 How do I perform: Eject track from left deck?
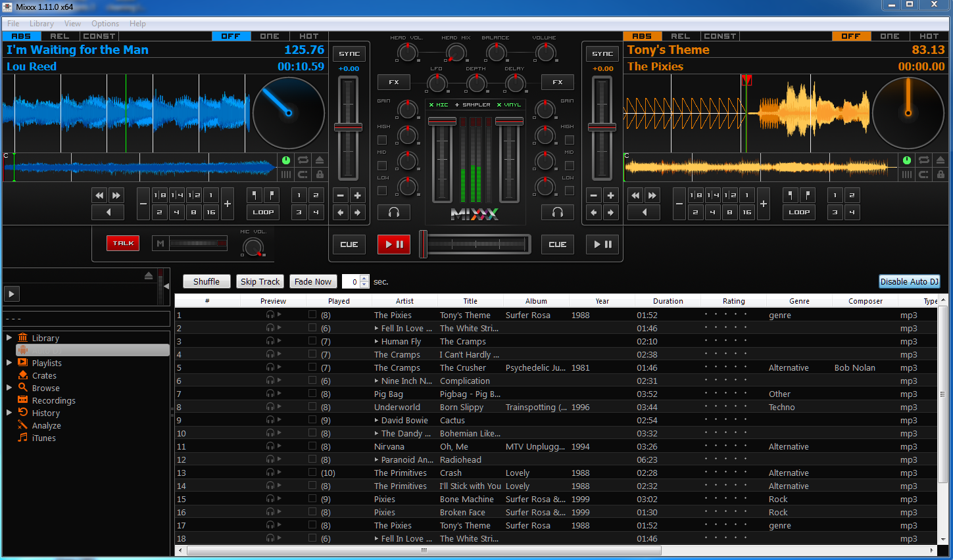(x=320, y=160)
